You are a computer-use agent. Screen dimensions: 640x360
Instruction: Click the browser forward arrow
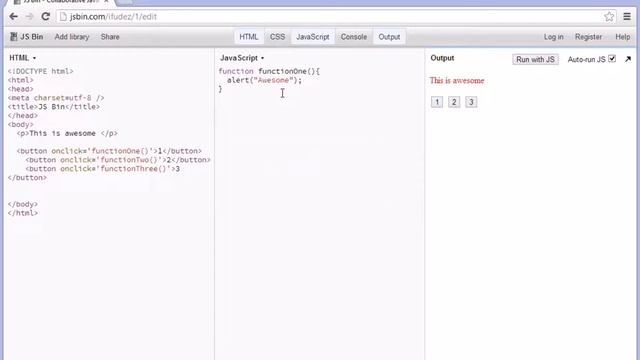tap(29, 17)
